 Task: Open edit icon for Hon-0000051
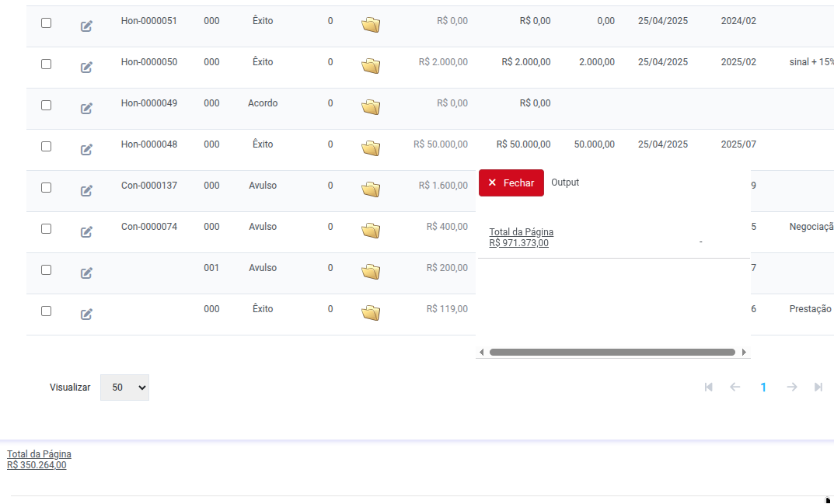86,26
